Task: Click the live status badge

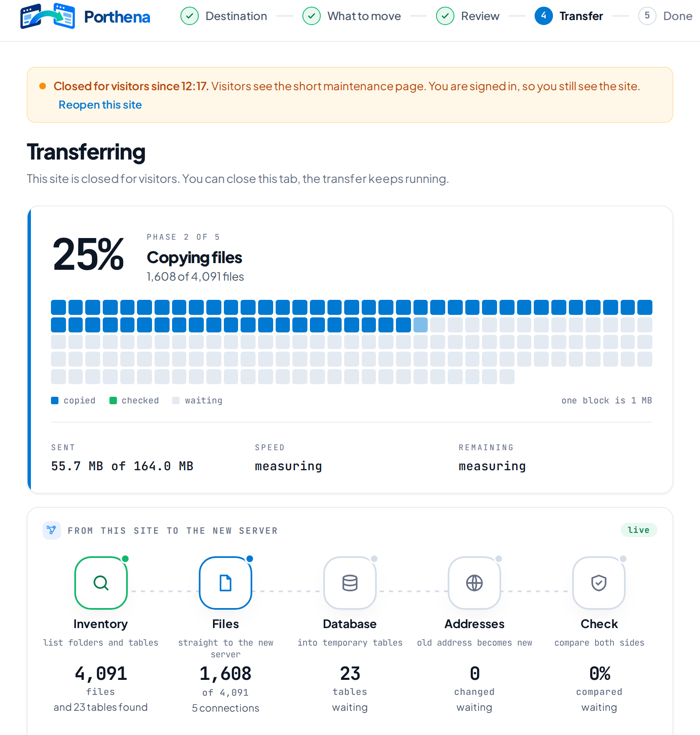Action: point(639,530)
